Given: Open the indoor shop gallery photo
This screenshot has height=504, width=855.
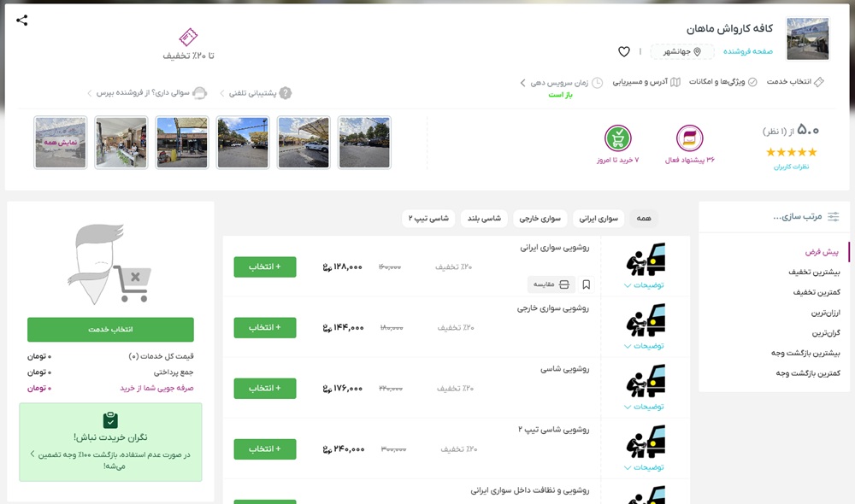Looking at the screenshot, I should point(121,142).
